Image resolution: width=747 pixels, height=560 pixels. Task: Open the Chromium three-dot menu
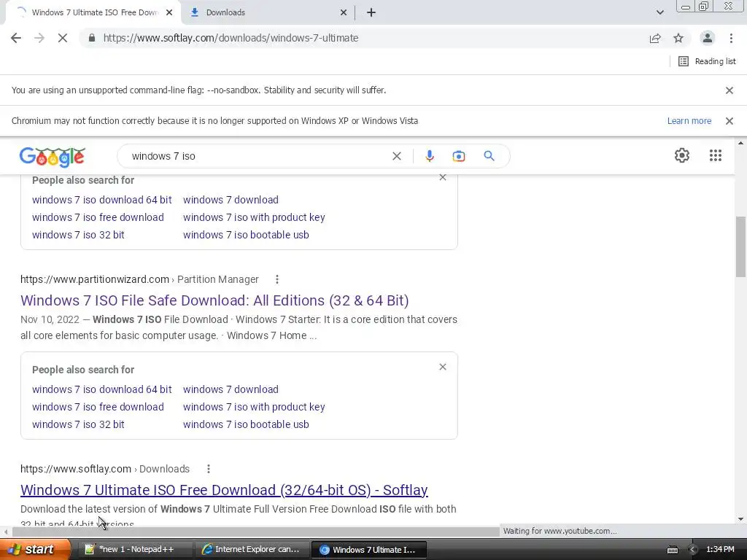(x=731, y=38)
